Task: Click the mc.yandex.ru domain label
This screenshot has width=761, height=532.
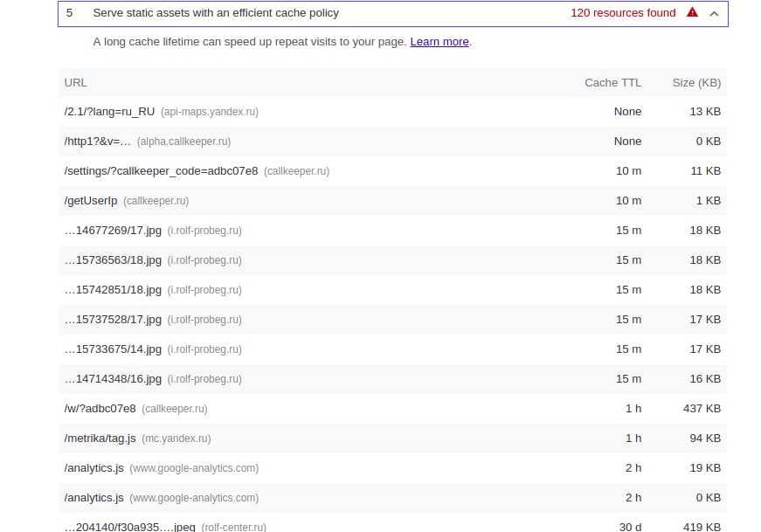Action: point(176,439)
